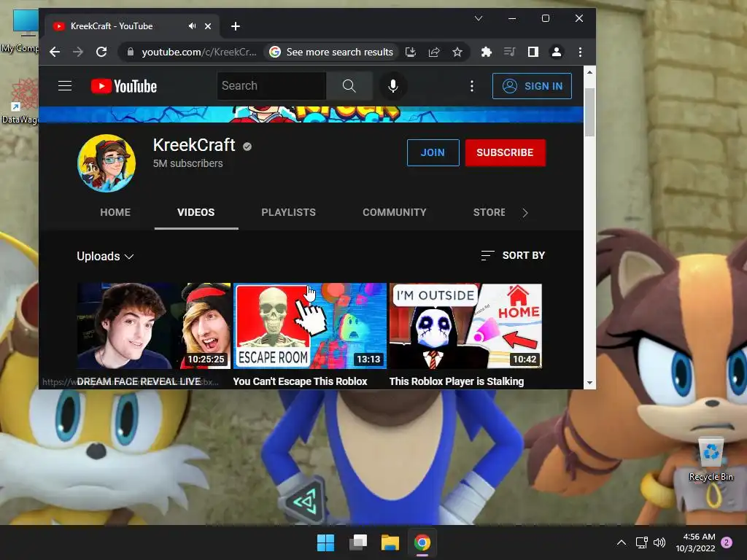The width and height of the screenshot is (747, 560).
Task: Click the See more search results chip
Action: 332,52
